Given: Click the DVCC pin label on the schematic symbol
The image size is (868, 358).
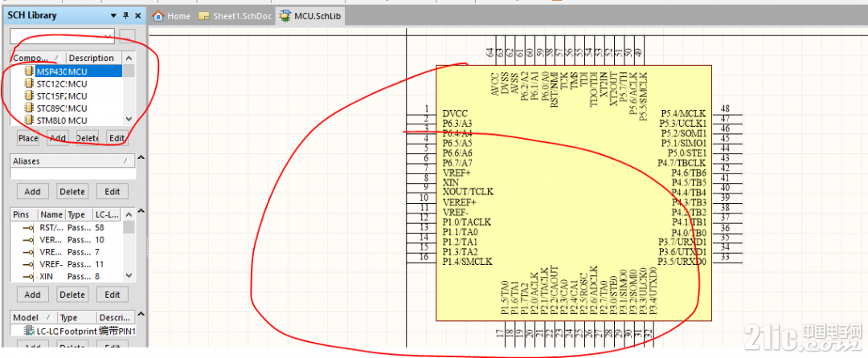Looking at the screenshot, I should 455,112.
